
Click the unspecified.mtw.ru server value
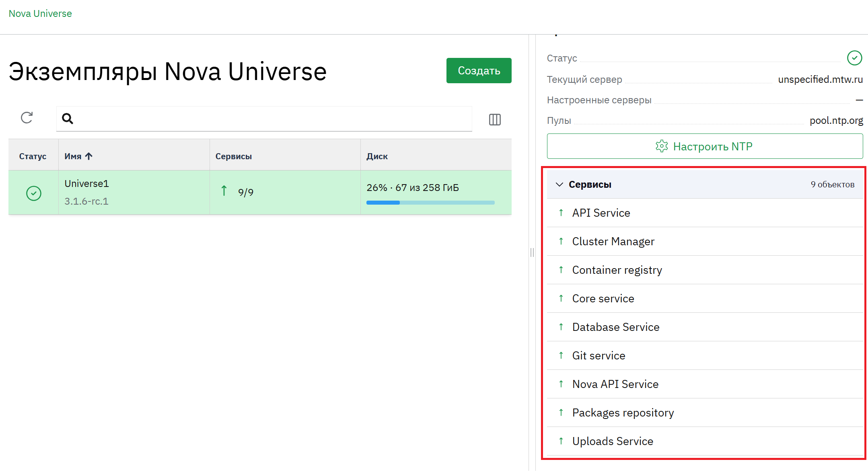point(821,79)
